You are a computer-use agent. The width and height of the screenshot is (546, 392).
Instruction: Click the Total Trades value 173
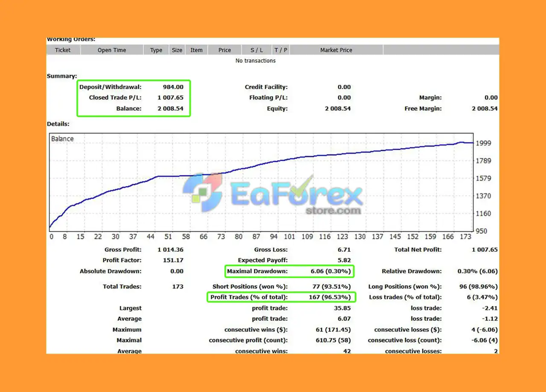point(178,287)
